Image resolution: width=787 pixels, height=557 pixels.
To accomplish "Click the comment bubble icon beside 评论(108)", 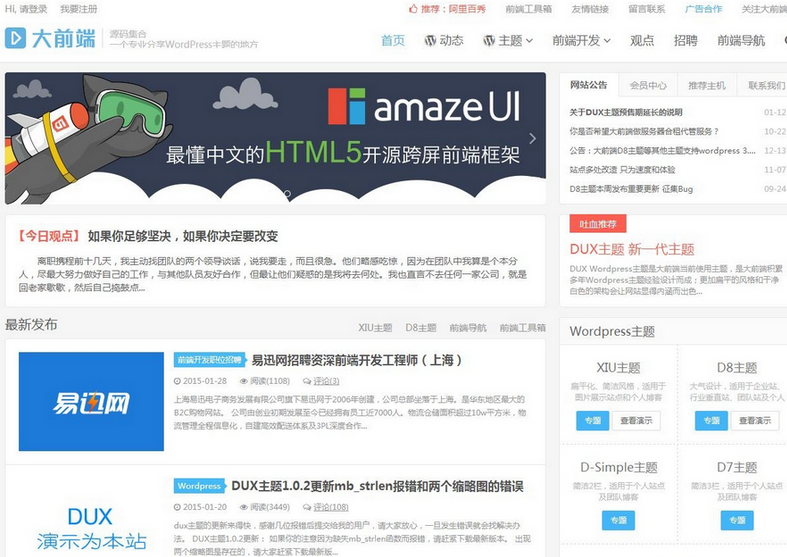I will click(307, 507).
